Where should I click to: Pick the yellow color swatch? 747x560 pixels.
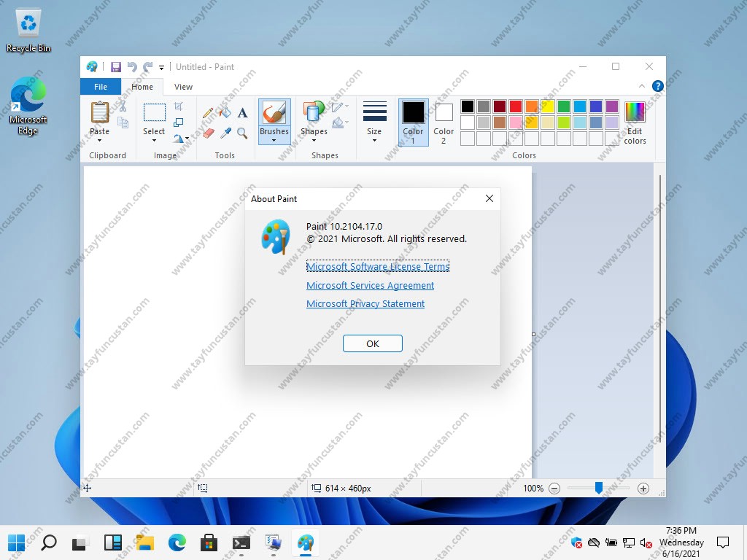point(548,106)
